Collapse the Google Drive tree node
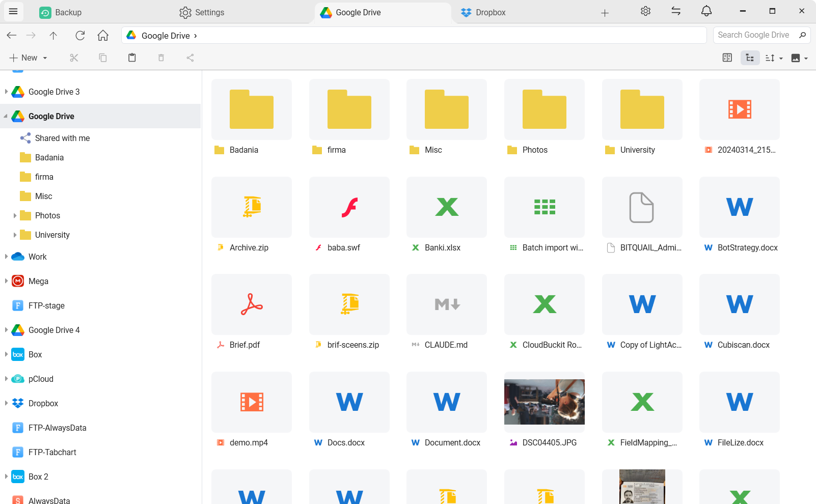The height and width of the screenshot is (504, 816). 6,116
